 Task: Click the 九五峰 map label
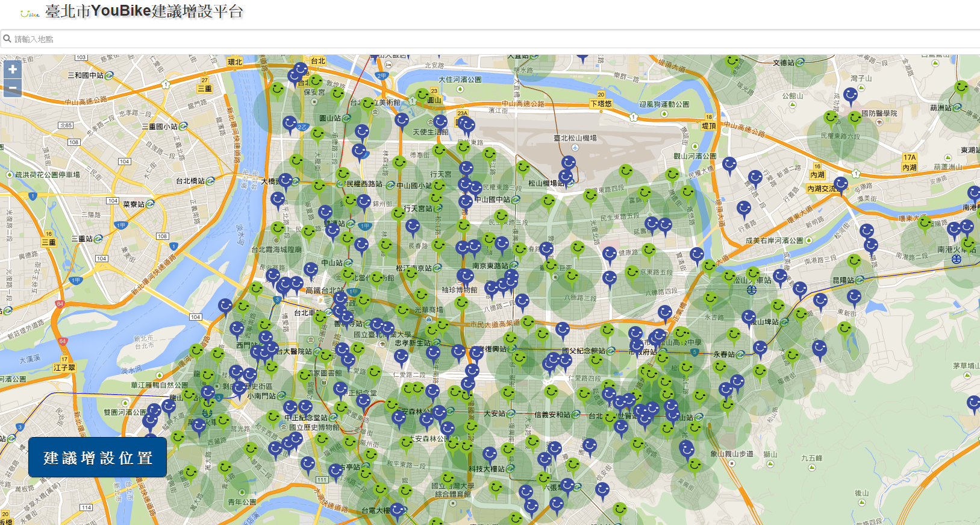coord(811,458)
